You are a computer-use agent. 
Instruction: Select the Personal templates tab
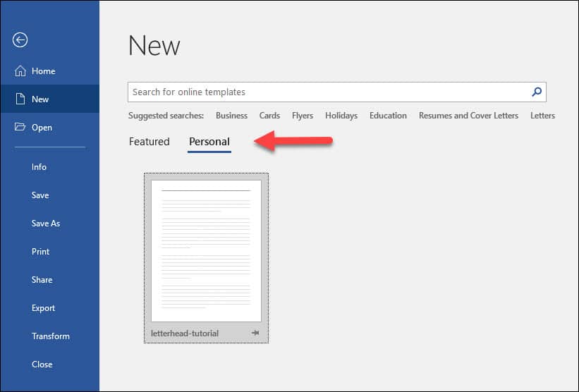tap(209, 142)
